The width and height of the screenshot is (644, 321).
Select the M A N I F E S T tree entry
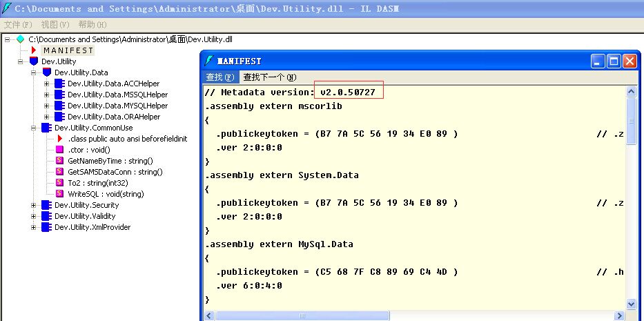(x=68, y=50)
